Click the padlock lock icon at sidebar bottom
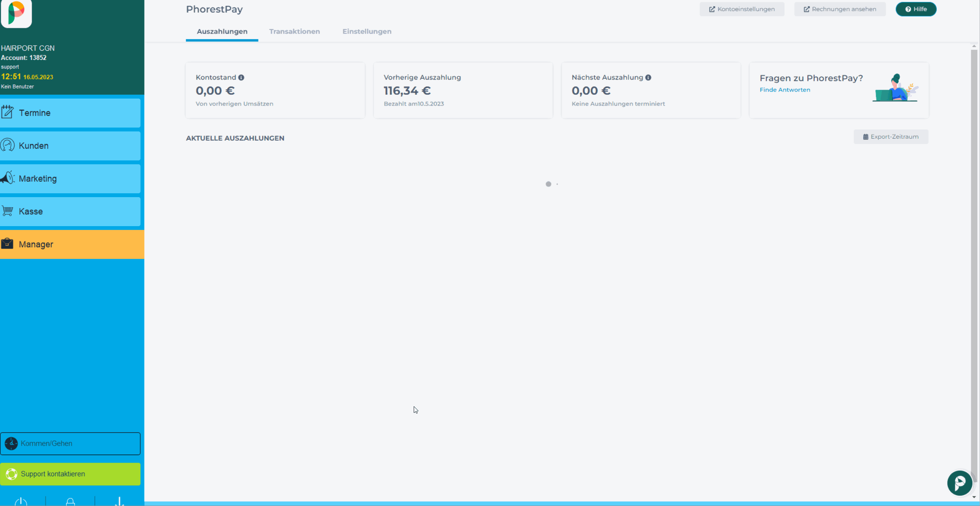980x506 pixels. click(x=70, y=502)
